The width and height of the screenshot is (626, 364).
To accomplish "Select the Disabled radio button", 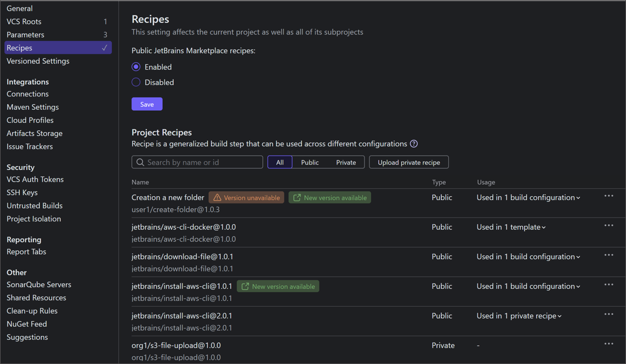I will point(135,82).
